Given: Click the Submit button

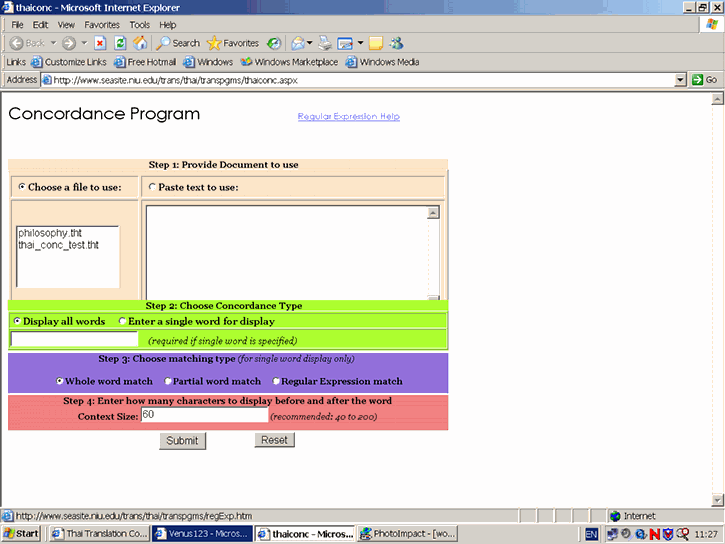Looking at the screenshot, I should [x=182, y=440].
